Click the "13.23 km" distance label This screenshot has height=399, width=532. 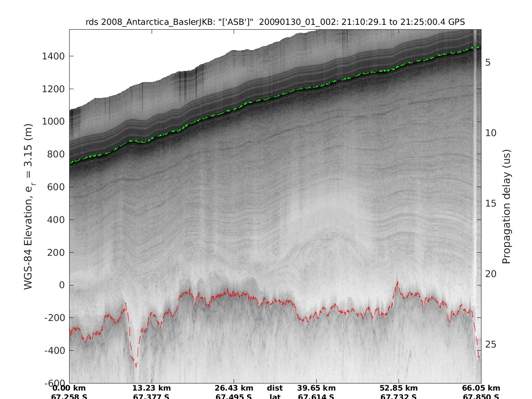tap(152, 388)
